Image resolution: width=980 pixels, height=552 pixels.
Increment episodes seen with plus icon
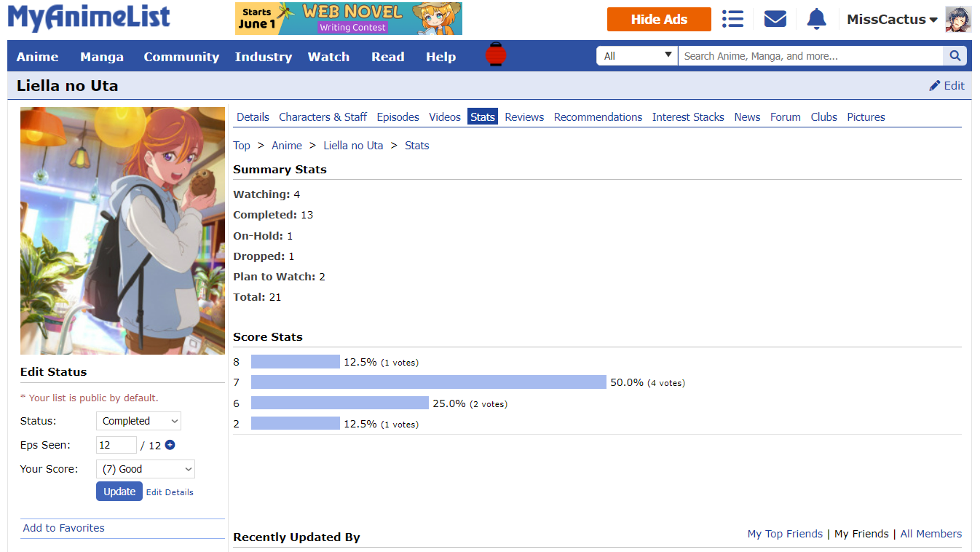(170, 445)
